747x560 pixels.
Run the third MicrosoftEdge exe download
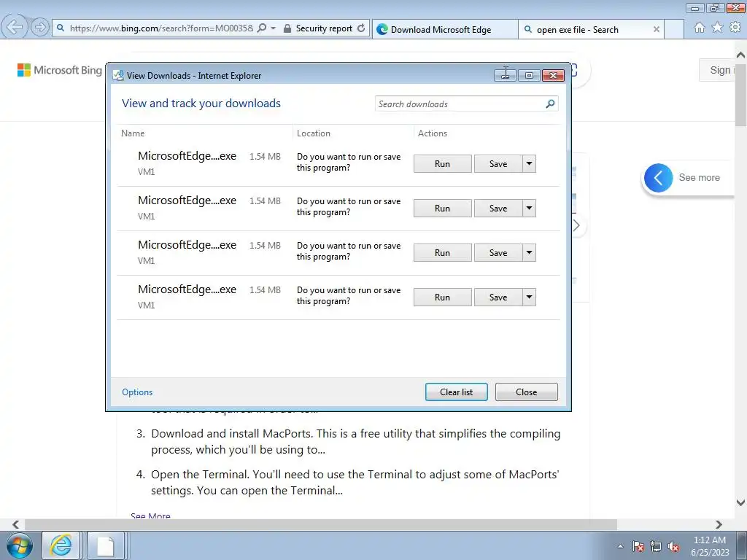click(x=442, y=253)
